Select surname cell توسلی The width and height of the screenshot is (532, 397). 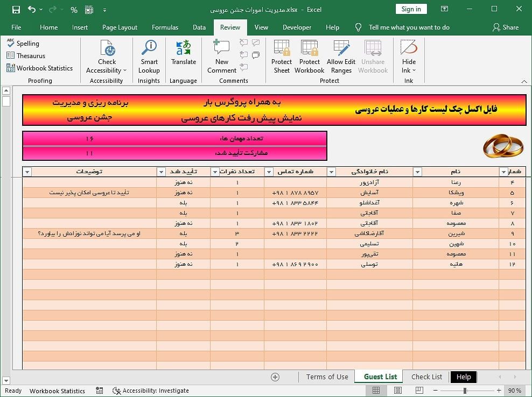point(369,264)
